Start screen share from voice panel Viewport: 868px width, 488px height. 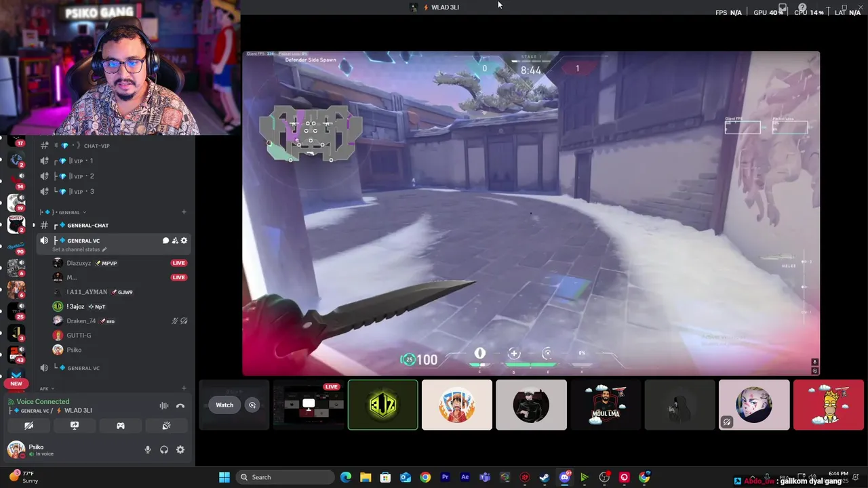click(x=75, y=426)
